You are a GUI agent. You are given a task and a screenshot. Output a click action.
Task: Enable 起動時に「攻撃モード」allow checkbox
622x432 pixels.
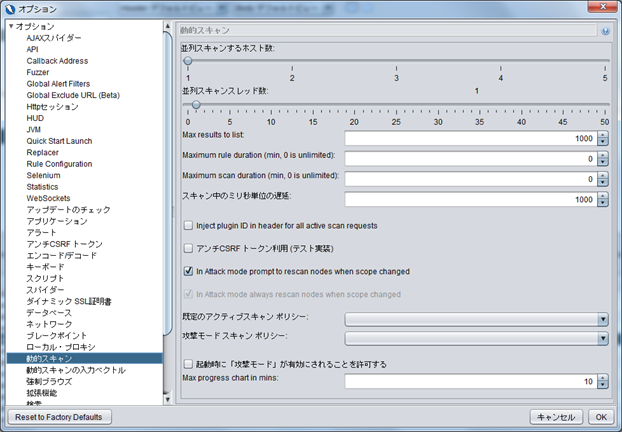[x=188, y=364]
